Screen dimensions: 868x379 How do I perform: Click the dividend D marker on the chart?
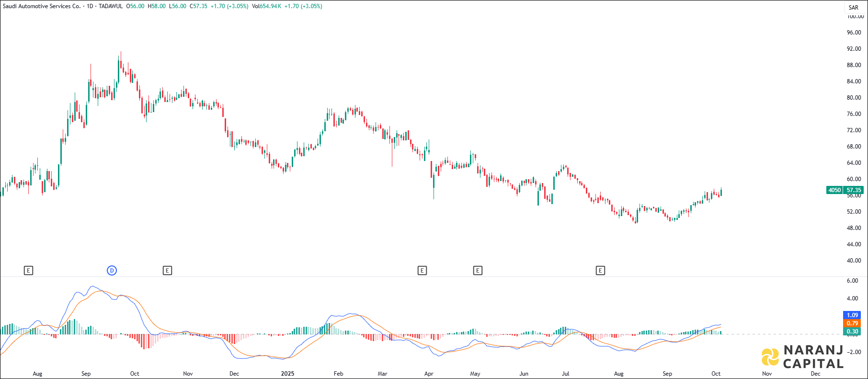(112, 271)
